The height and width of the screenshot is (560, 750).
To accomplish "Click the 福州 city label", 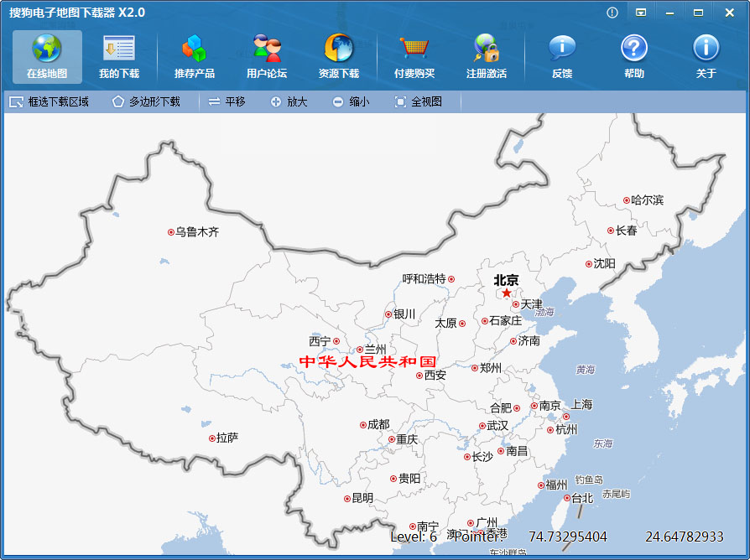I will [556, 485].
